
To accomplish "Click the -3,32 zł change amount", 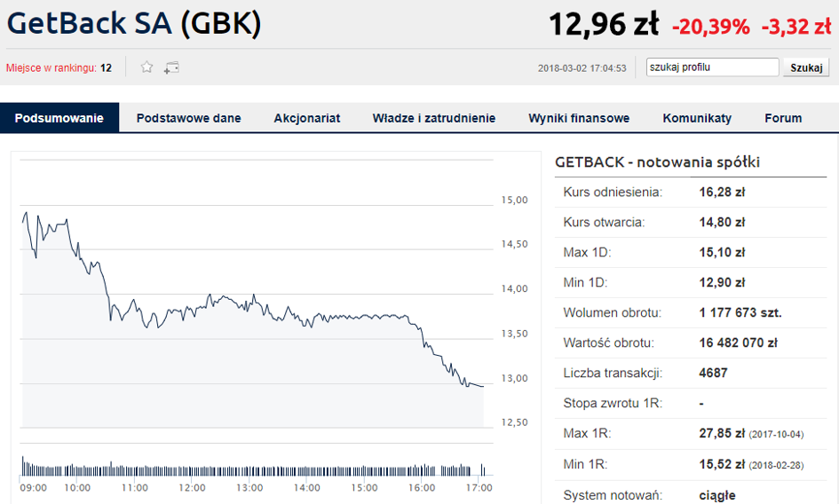I will (796, 27).
